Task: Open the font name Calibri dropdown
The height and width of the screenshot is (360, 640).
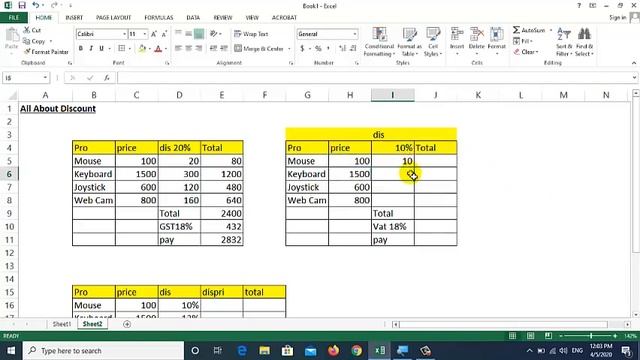Action: tap(124, 34)
